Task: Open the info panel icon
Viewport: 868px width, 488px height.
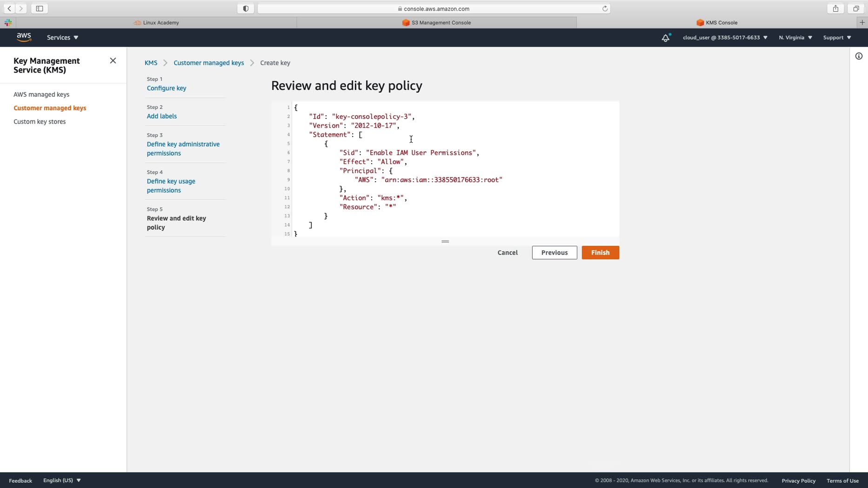Action: coord(859,56)
